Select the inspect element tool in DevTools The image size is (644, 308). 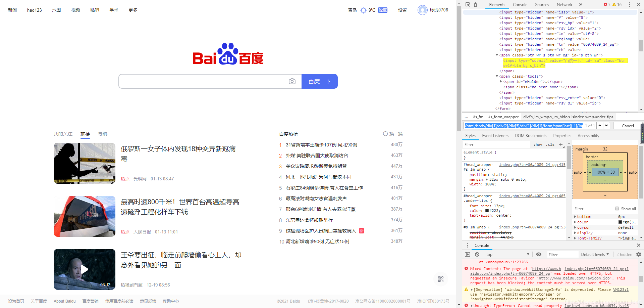(468, 4)
